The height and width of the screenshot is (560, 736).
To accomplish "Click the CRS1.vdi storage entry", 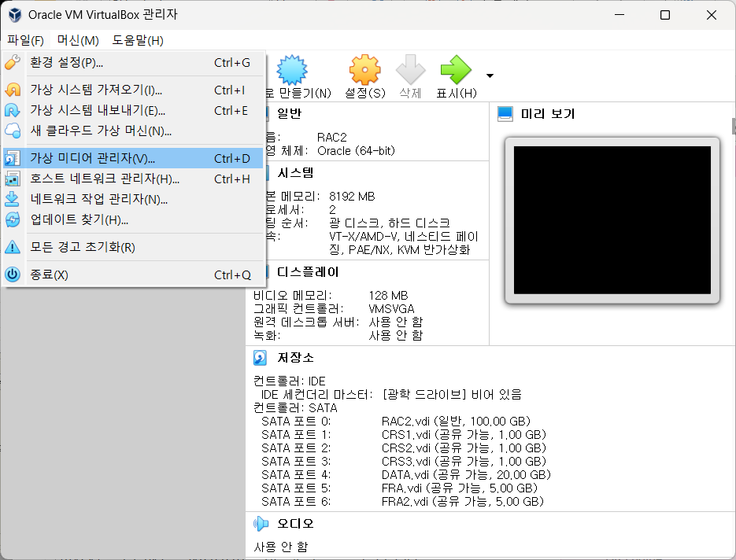I will pyautogui.click(x=464, y=434).
